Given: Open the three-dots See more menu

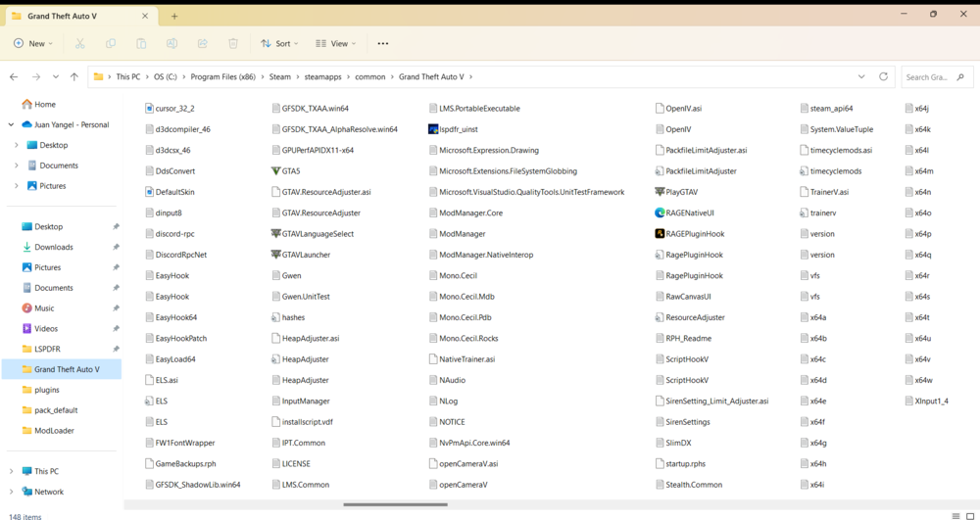Looking at the screenshot, I should tap(383, 44).
